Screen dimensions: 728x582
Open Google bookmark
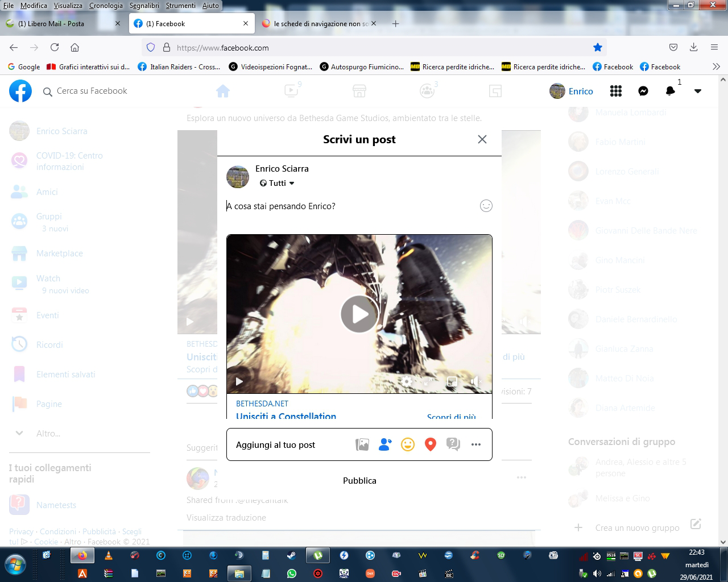click(24, 66)
